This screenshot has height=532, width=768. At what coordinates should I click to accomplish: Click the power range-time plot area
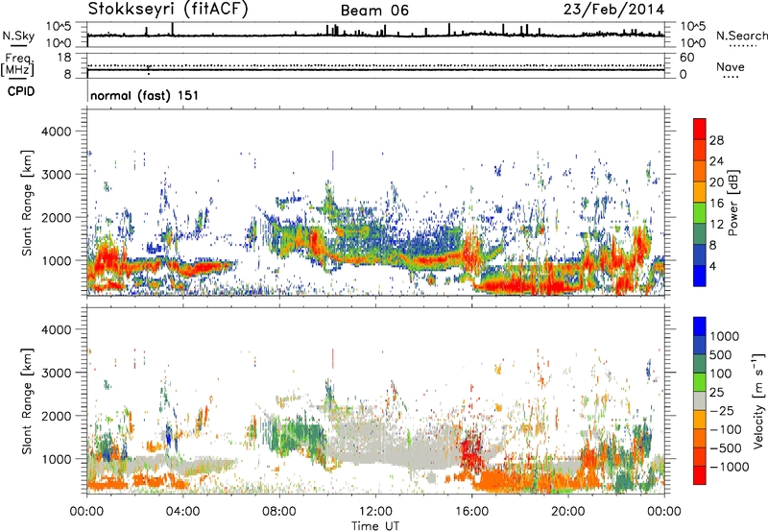tap(375, 203)
